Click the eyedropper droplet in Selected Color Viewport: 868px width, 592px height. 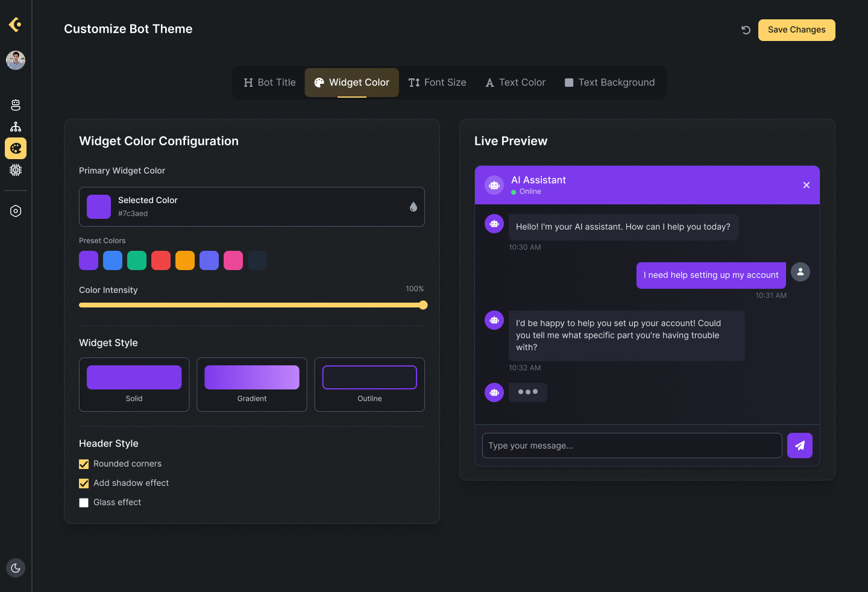[414, 207]
